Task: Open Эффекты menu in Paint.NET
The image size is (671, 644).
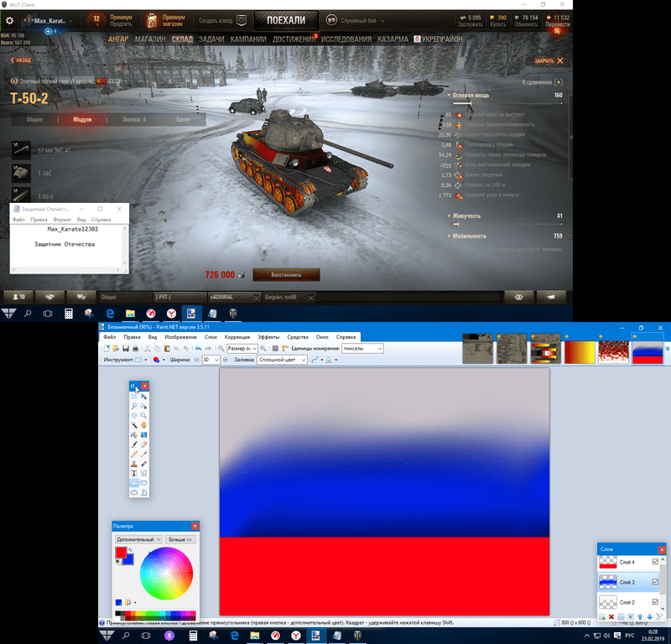Action: 268,337
